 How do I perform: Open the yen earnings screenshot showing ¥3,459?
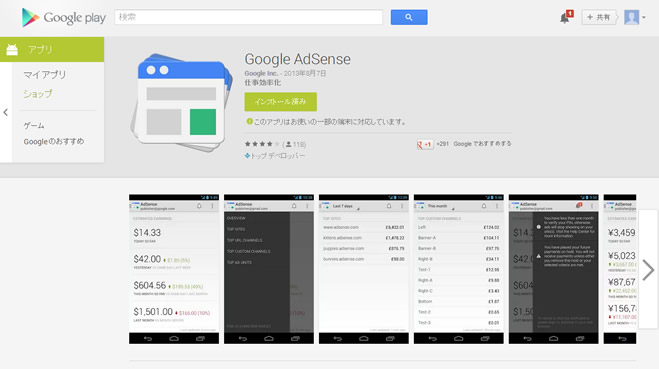click(x=620, y=269)
